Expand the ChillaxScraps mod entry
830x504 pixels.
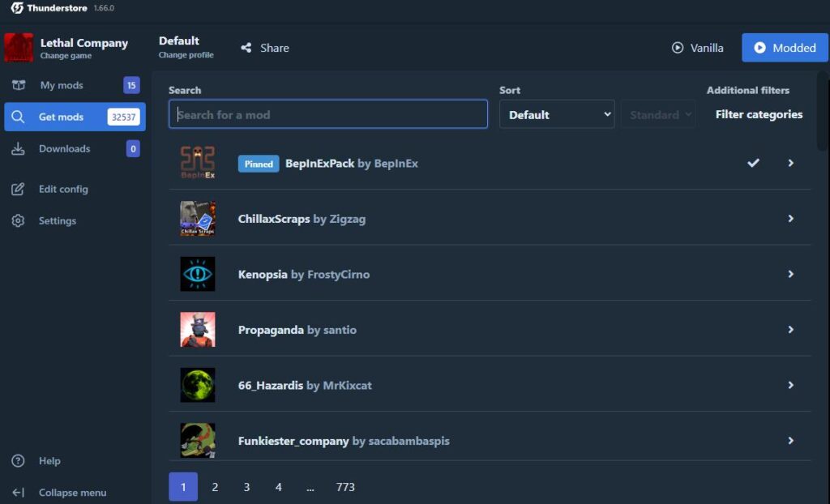tap(790, 219)
